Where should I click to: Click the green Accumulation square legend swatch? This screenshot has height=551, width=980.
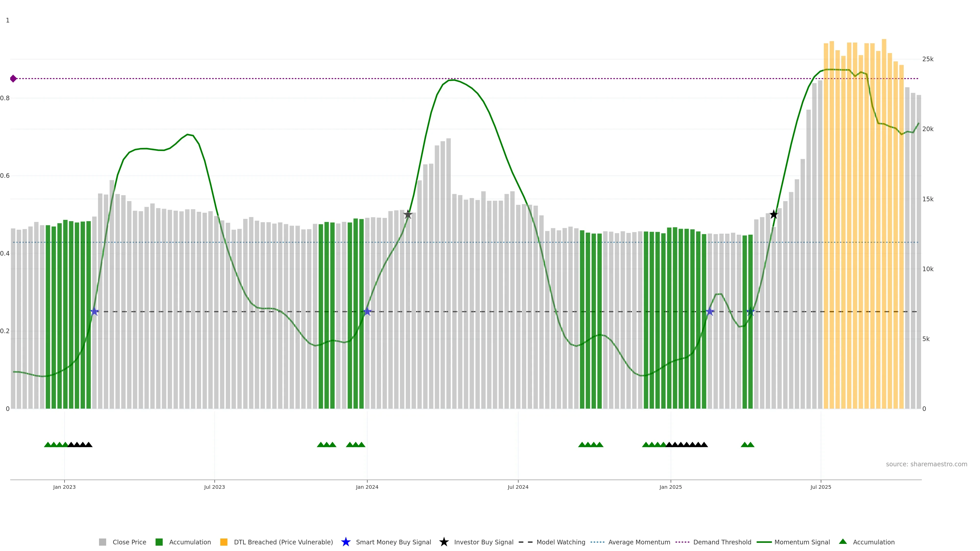point(159,542)
